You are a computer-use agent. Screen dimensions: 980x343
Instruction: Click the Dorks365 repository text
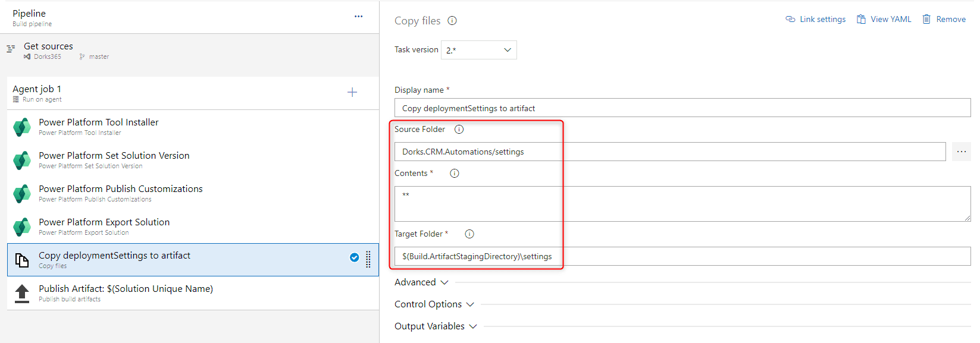coord(48,56)
